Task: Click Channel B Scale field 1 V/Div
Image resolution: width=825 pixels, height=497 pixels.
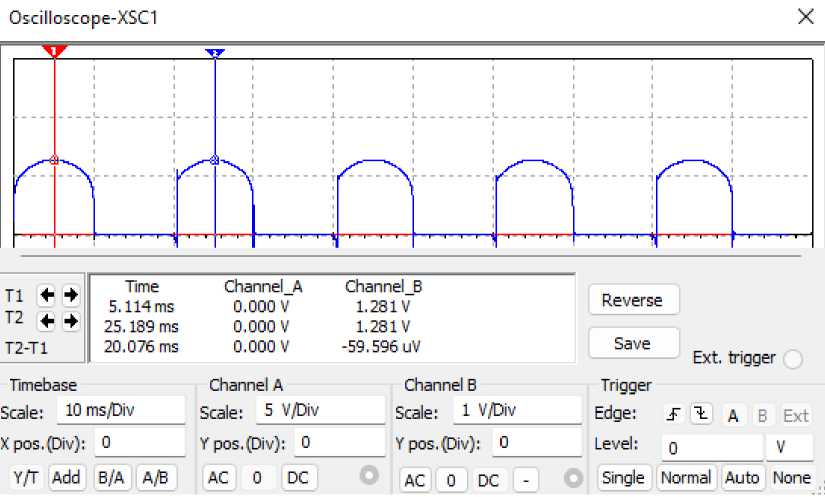Action: (518, 410)
